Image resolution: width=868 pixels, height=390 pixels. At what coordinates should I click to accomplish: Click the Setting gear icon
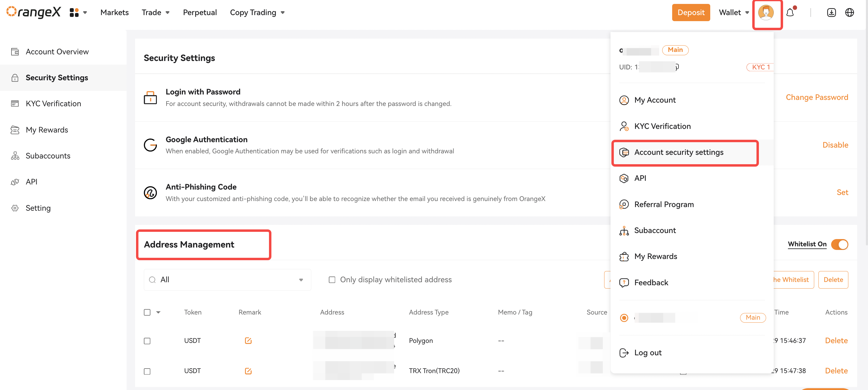tap(15, 208)
